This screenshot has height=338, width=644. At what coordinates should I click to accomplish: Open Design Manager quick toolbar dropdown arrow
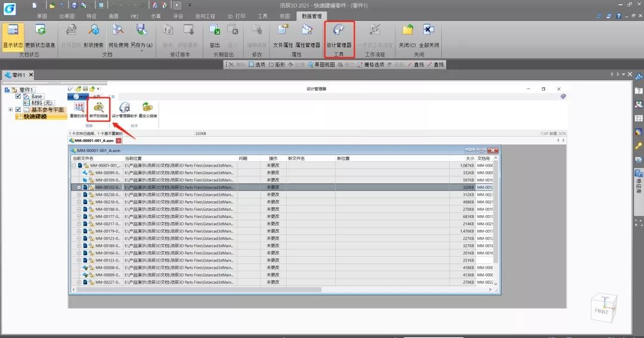click(x=98, y=88)
